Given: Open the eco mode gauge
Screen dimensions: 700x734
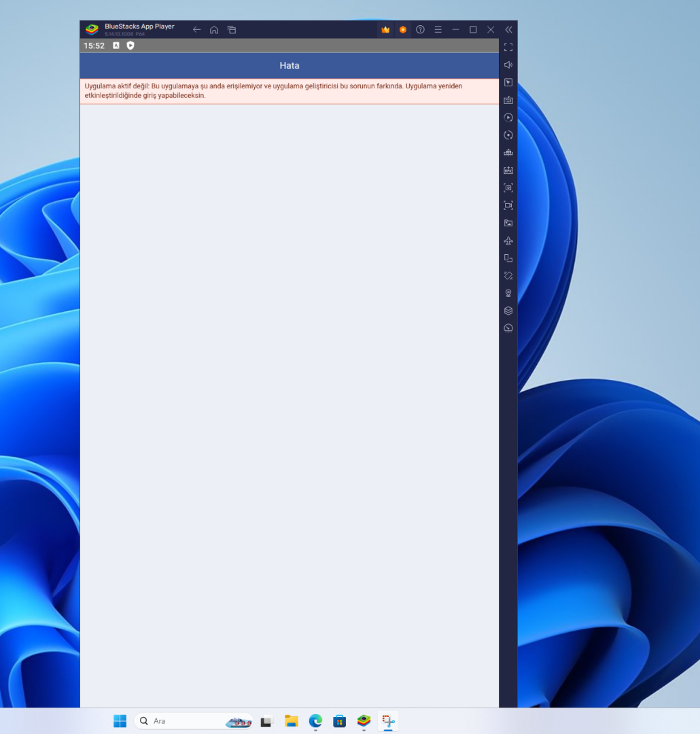Looking at the screenshot, I should click(x=508, y=328).
